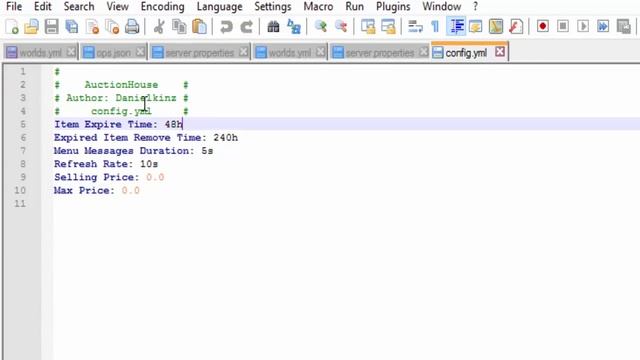Play back the recorded macro icon
The height and width of the screenshot is (360, 640).
pos(583,27)
